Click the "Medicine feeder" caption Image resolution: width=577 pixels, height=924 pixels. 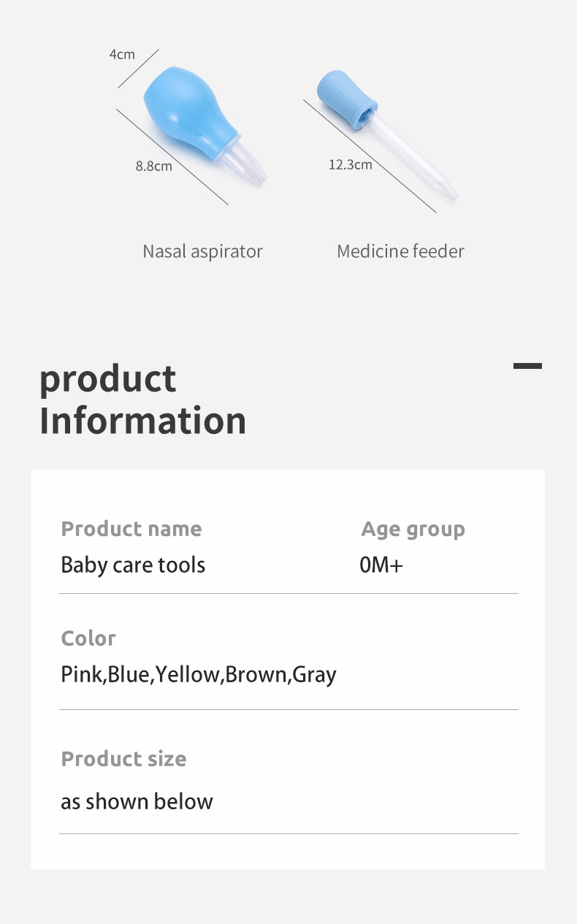[x=400, y=251]
